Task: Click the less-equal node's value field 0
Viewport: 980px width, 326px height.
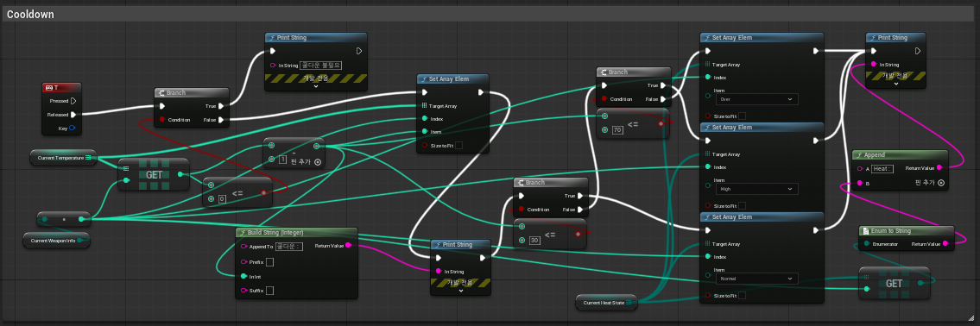Action: [222, 198]
